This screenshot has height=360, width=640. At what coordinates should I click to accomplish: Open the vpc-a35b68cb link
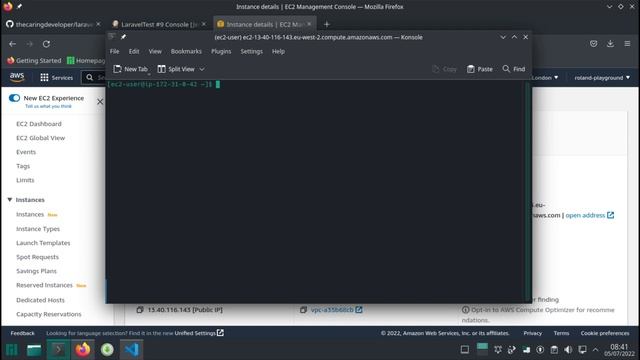[336, 310]
